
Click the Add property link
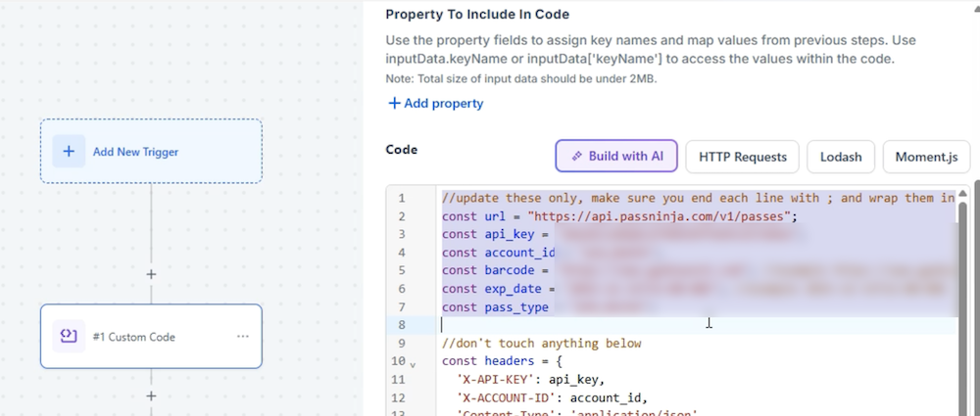pos(435,103)
